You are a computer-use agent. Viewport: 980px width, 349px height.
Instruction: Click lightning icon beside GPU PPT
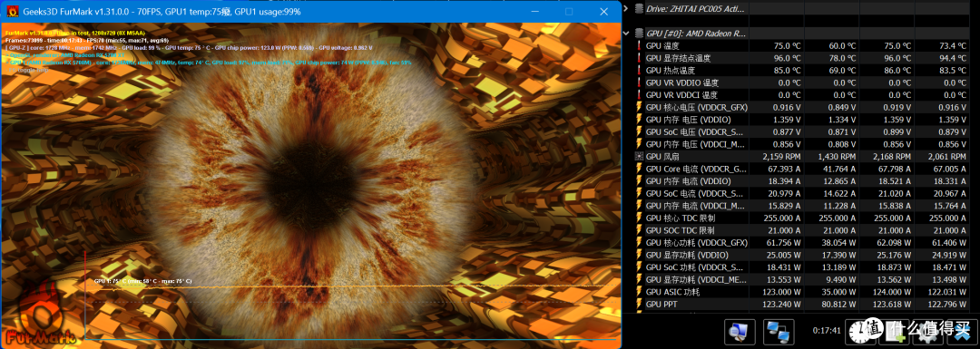pos(640,304)
